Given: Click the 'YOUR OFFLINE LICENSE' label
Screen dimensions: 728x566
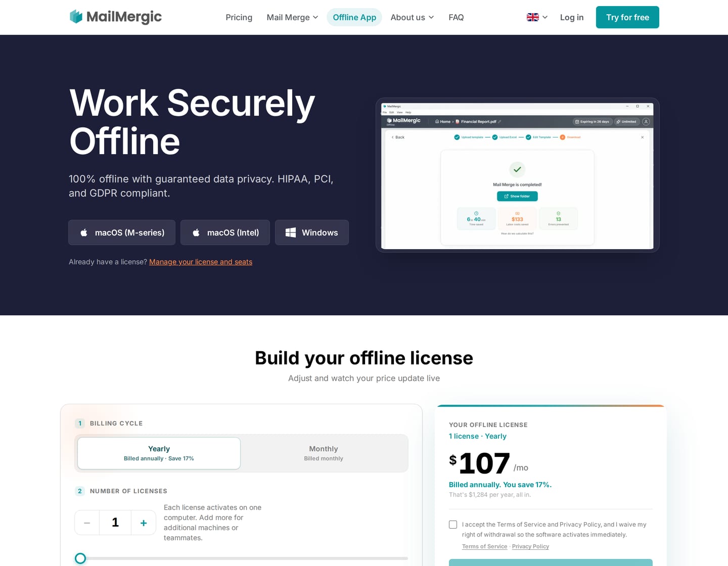Looking at the screenshot, I should point(488,425).
